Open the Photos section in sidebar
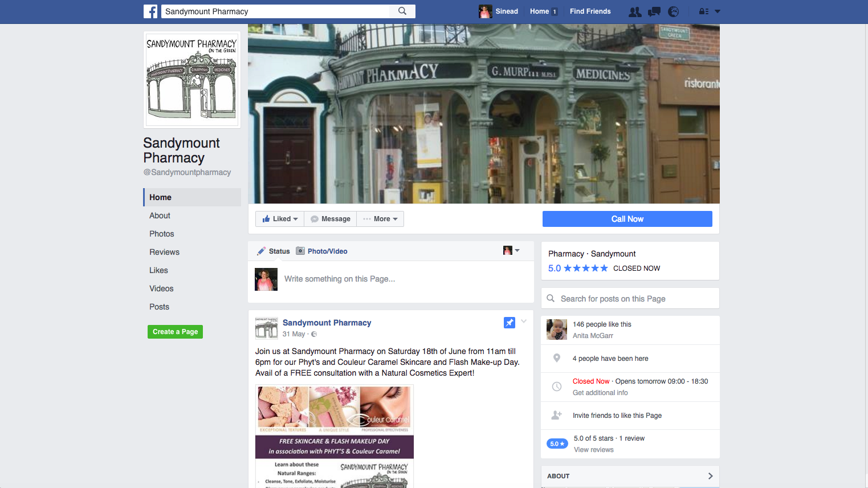868x488 pixels. point(162,234)
